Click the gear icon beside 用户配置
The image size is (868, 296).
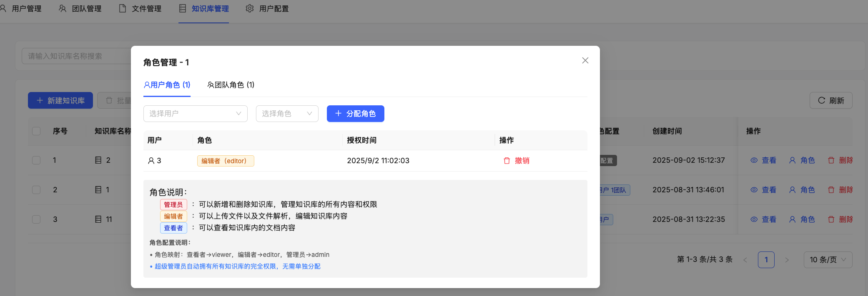point(250,8)
